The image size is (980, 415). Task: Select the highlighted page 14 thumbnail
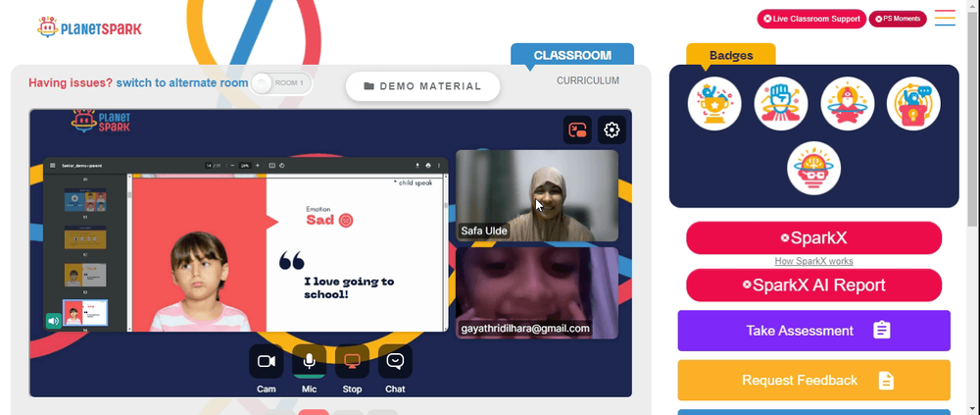coord(85,312)
